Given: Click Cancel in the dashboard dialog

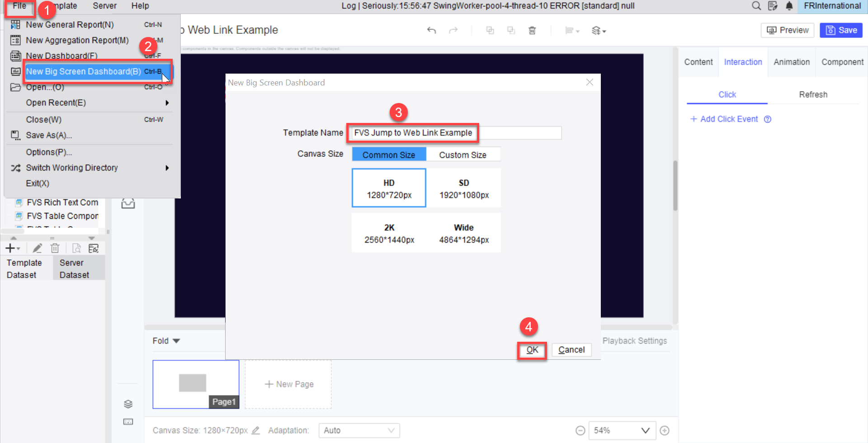Looking at the screenshot, I should [x=571, y=350].
